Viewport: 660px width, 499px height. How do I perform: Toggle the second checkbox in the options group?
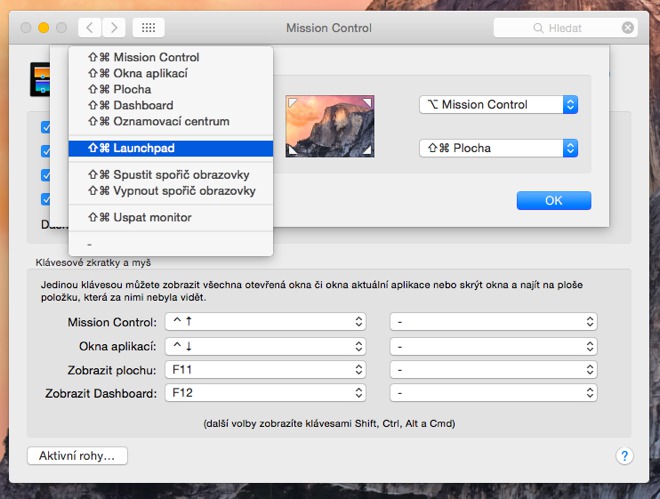(x=45, y=151)
